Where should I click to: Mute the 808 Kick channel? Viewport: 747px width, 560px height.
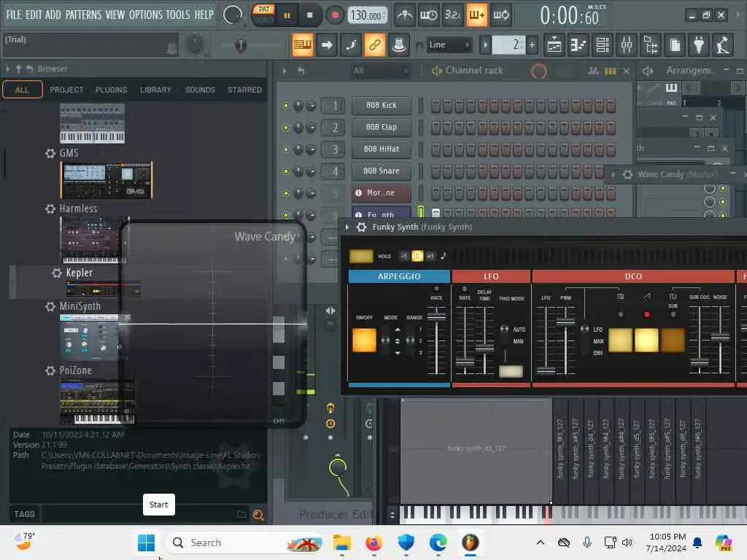click(285, 106)
